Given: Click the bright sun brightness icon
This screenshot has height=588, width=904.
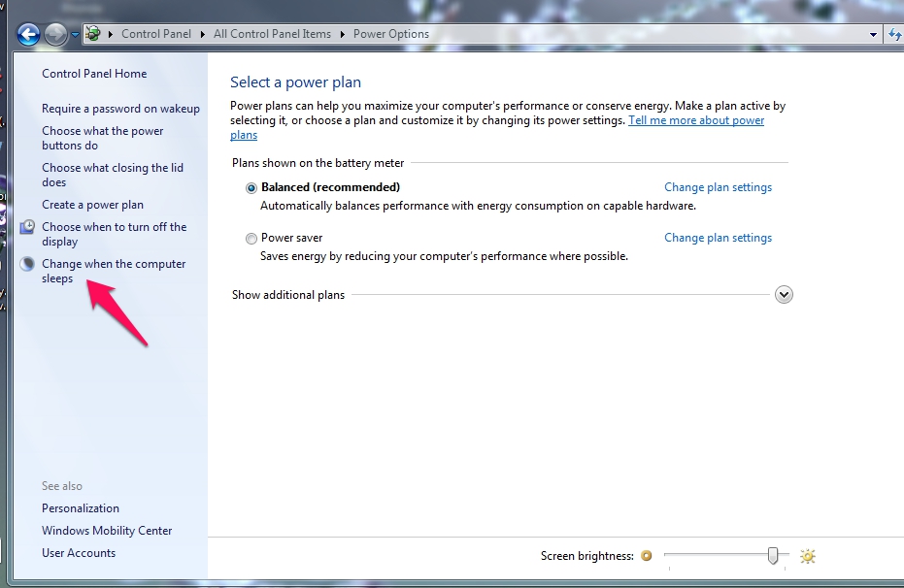Looking at the screenshot, I should tap(808, 556).
